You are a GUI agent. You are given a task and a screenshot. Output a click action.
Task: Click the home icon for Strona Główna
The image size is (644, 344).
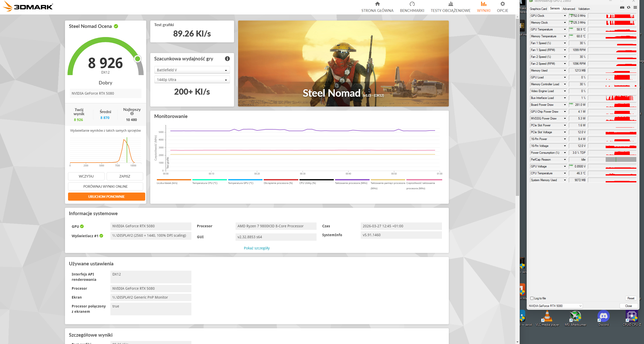click(x=377, y=4)
